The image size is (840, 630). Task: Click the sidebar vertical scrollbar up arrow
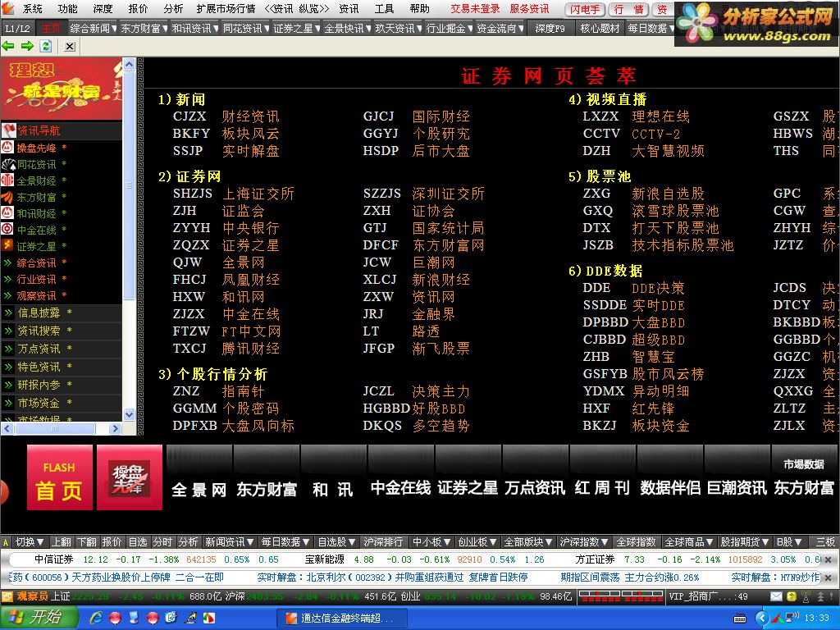click(129, 64)
